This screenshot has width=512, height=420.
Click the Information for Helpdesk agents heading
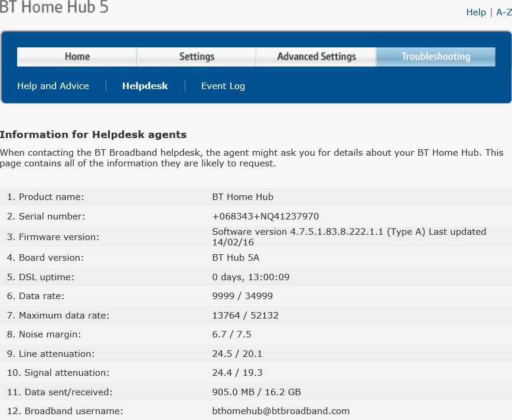point(93,134)
